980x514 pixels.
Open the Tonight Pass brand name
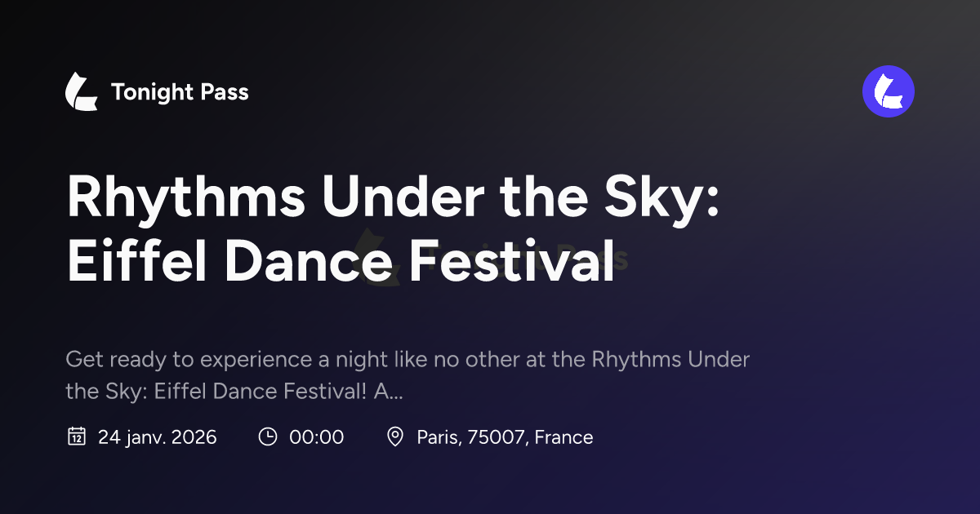pyautogui.click(x=180, y=92)
